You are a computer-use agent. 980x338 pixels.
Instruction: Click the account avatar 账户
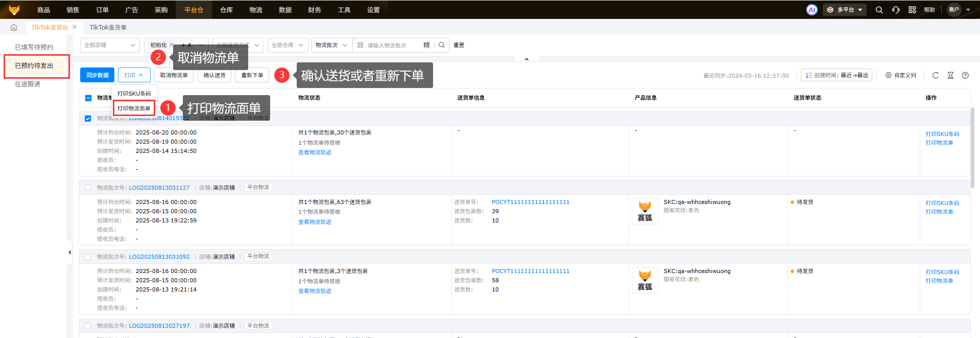point(953,10)
